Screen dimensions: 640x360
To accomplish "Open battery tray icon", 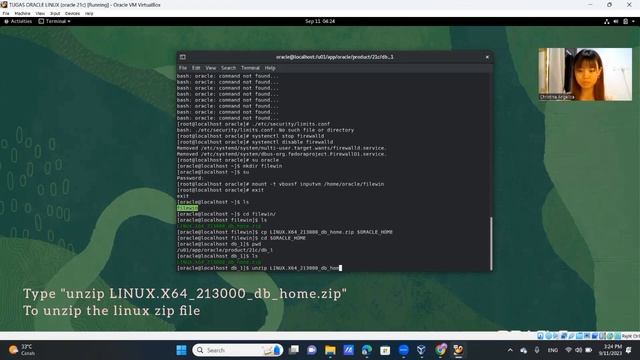I will pyautogui.click(x=589, y=350).
